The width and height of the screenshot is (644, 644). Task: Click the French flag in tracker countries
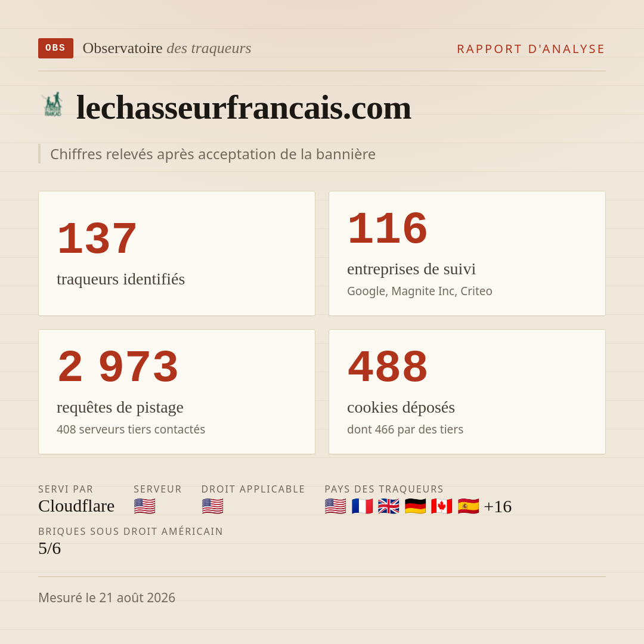tap(362, 506)
